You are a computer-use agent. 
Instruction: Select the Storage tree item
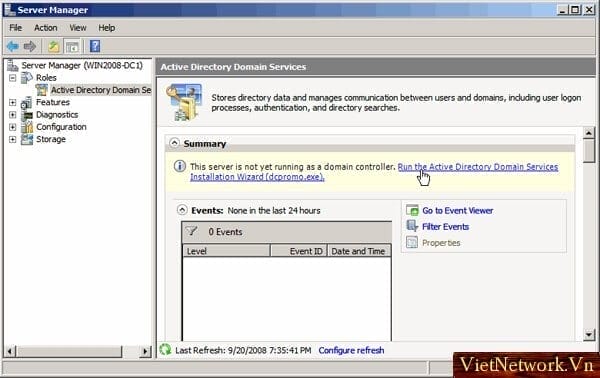pos(51,139)
